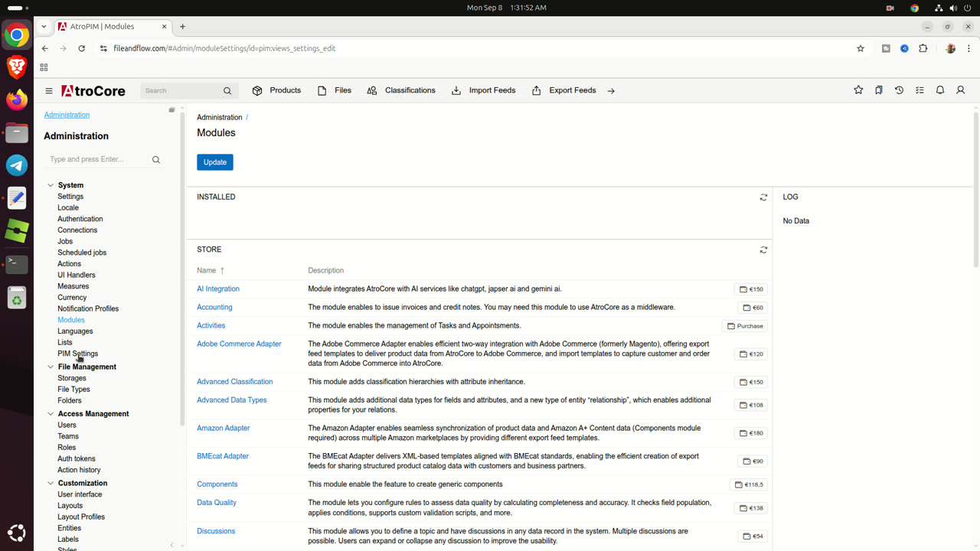Open Import Feeds in top navigation
This screenshot has width=980, height=551.
click(483, 90)
